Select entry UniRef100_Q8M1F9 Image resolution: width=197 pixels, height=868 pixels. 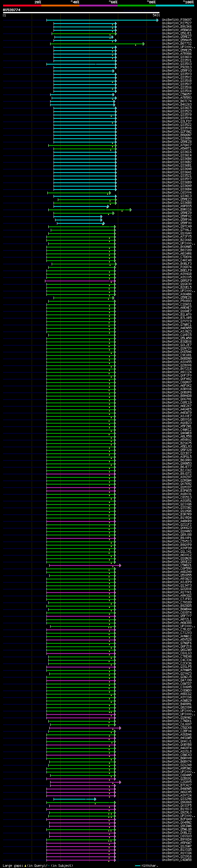(177, 281)
